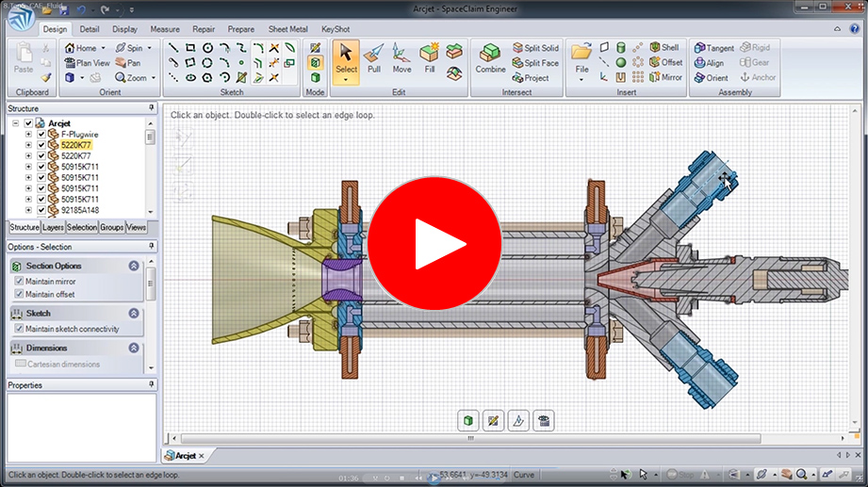Open the Measure ribbon tab
The image size is (868, 487).
coord(165,29)
